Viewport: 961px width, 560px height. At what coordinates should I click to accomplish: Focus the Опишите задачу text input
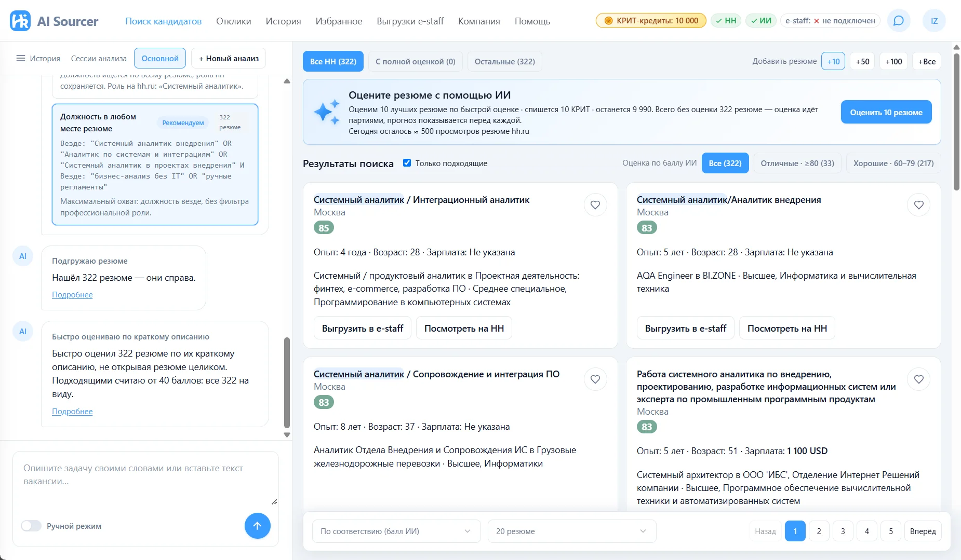click(145, 481)
